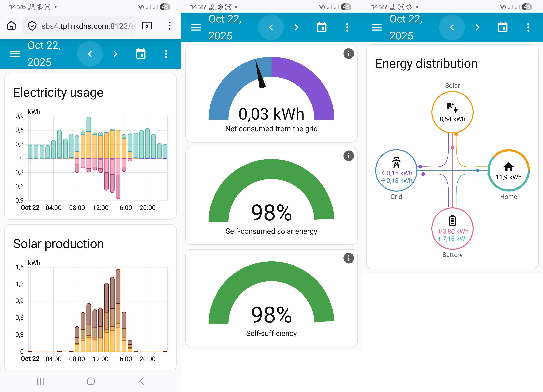The width and height of the screenshot is (543, 392).
Task: Open calendar date picker in right panel
Action: 503,27
